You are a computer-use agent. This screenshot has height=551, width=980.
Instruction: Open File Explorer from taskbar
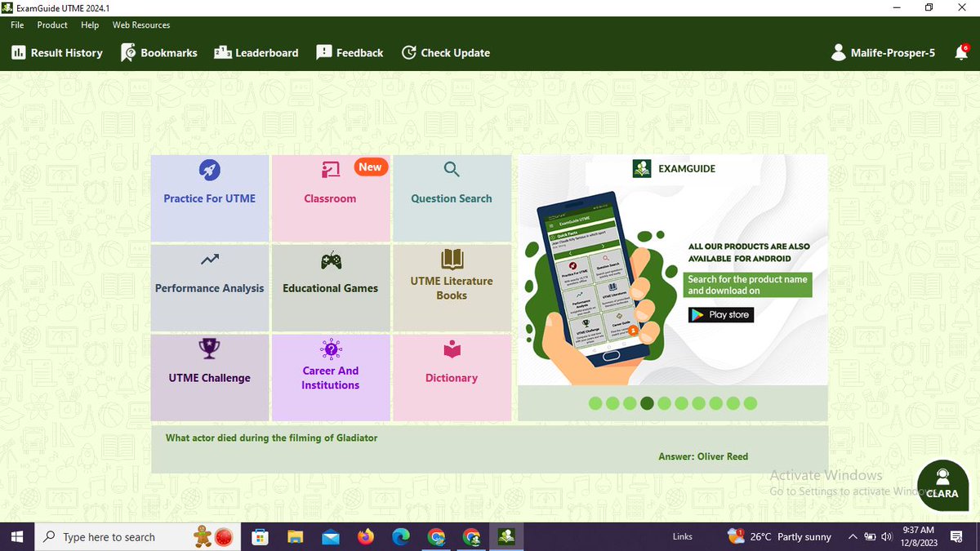(x=296, y=537)
